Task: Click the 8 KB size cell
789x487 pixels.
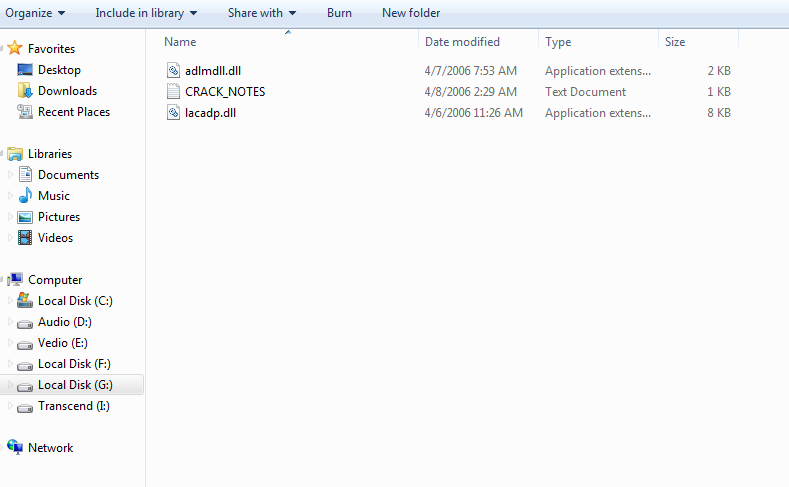Action: coord(719,113)
